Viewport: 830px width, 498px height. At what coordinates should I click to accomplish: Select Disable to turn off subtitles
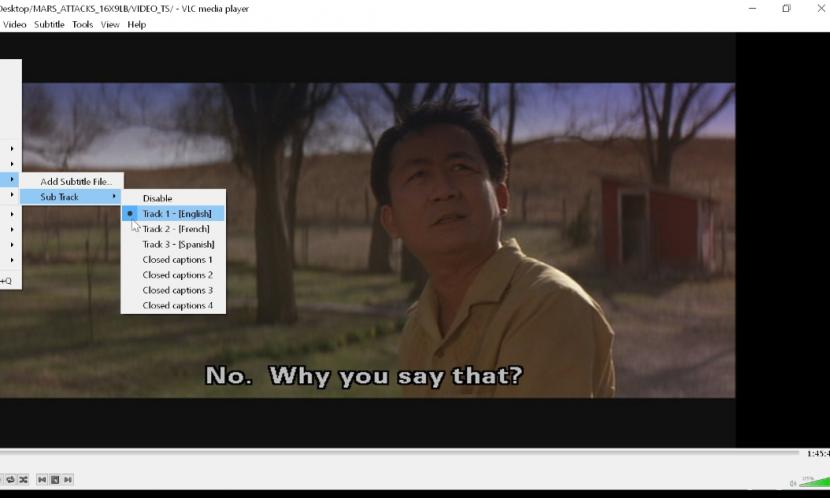pos(174,198)
